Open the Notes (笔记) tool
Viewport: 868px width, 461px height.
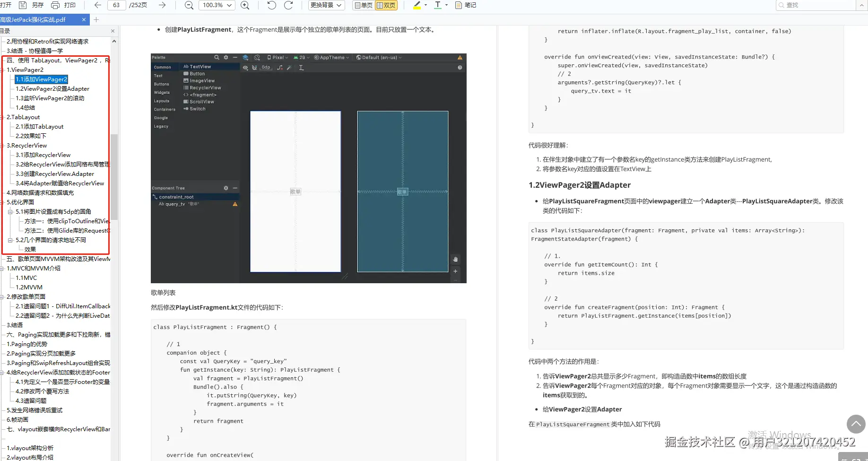pyautogui.click(x=466, y=5)
